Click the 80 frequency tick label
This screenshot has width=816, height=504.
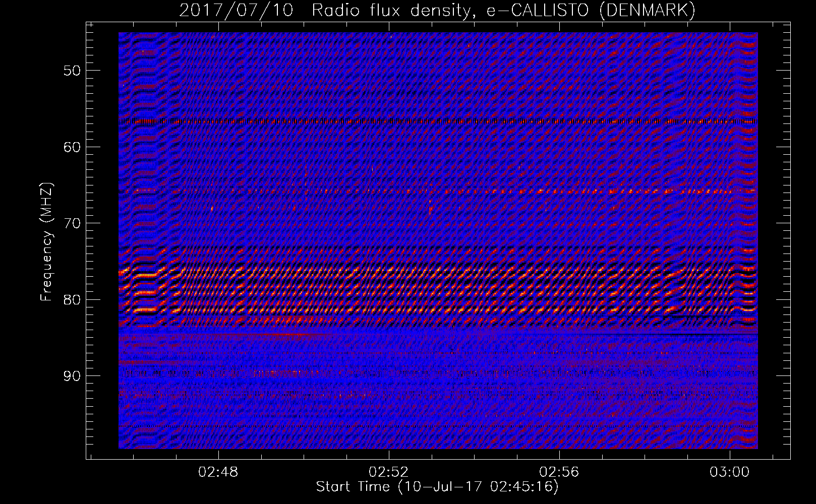(72, 300)
